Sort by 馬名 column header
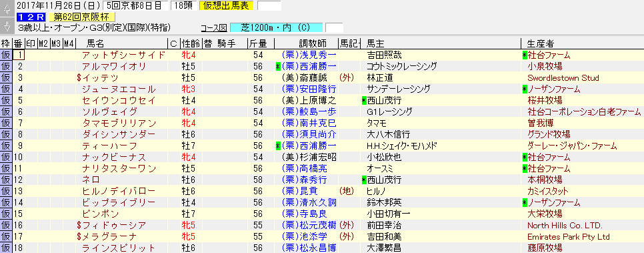The width and height of the screenshot is (644, 253). tap(95, 43)
